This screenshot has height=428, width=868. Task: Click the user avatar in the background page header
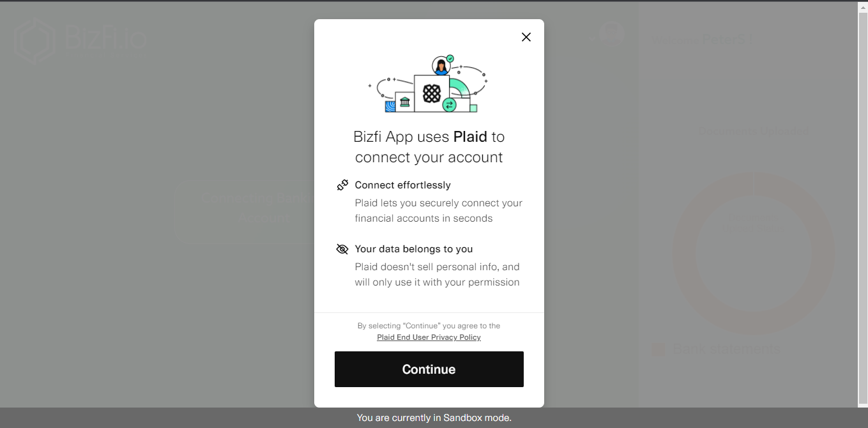tap(612, 35)
